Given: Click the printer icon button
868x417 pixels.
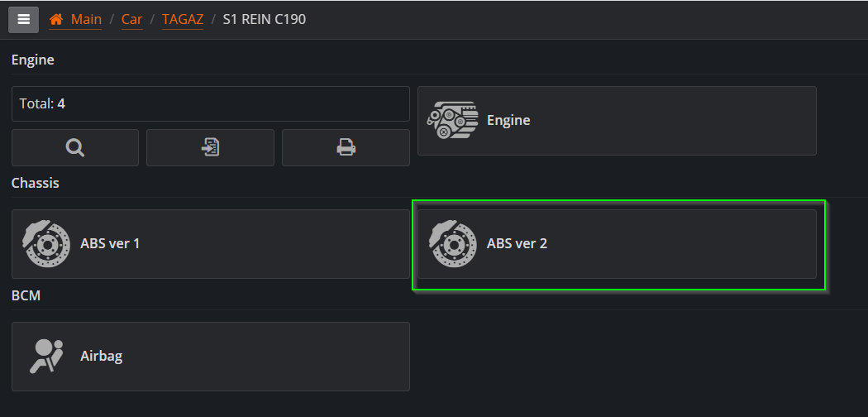Looking at the screenshot, I should [x=346, y=148].
